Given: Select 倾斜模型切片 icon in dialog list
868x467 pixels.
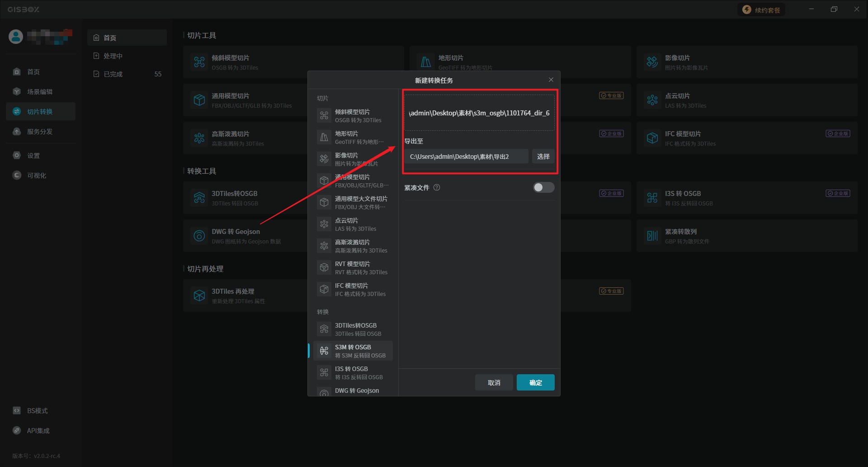Looking at the screenshot, I should 324,116.
